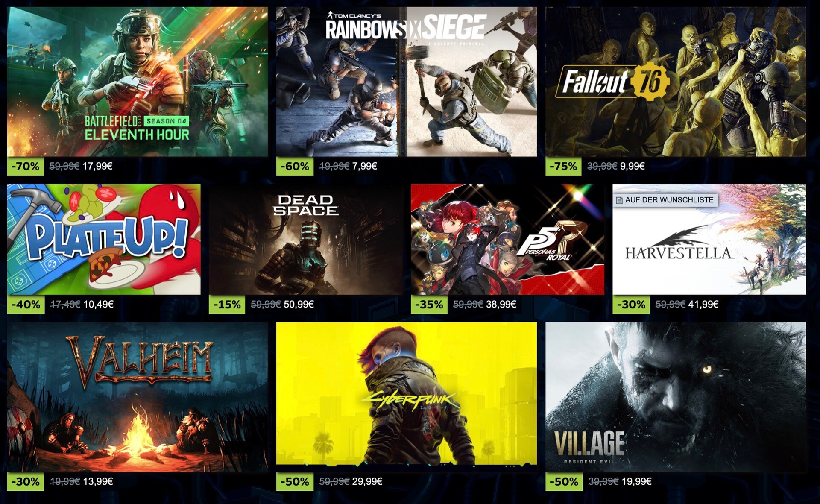This screenshot has width=820, height=504.
Task: Click the -70% discount badge
Action: point(26,166)
